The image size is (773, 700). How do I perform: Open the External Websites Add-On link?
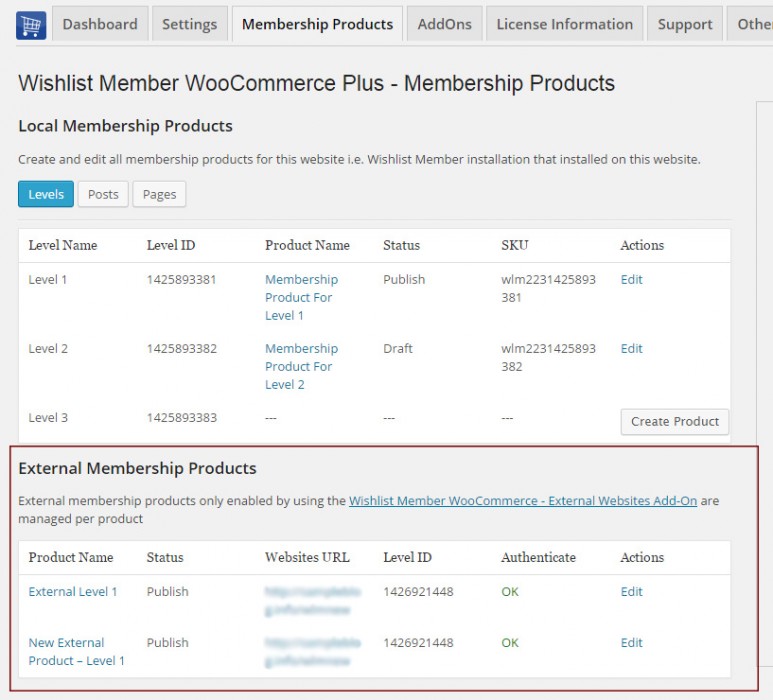[x=522, y=501]
